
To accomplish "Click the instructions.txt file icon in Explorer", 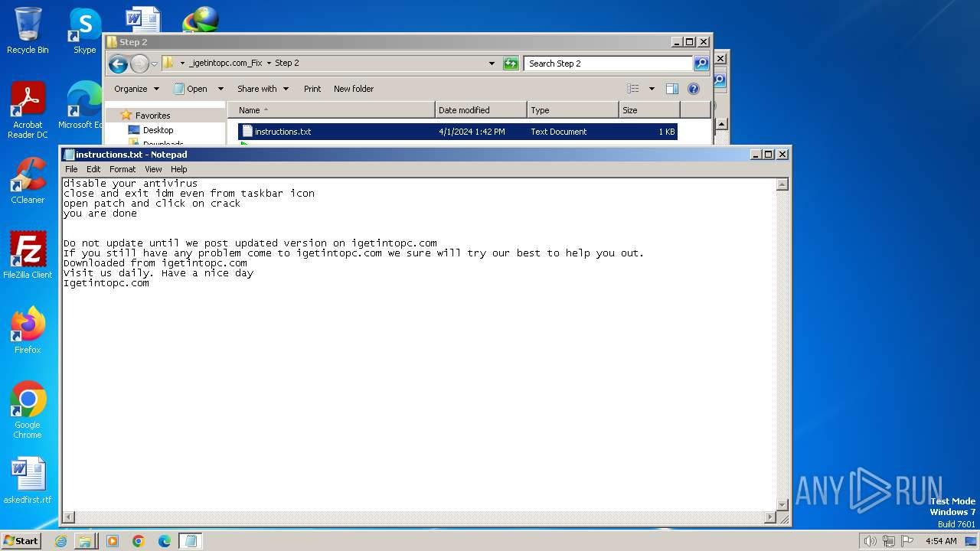I will (247, 132).
